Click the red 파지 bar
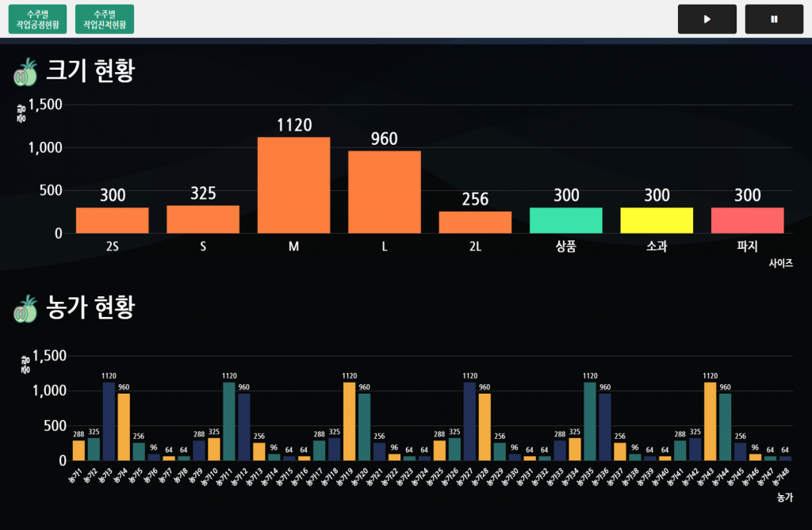 [x=747, y=220]
